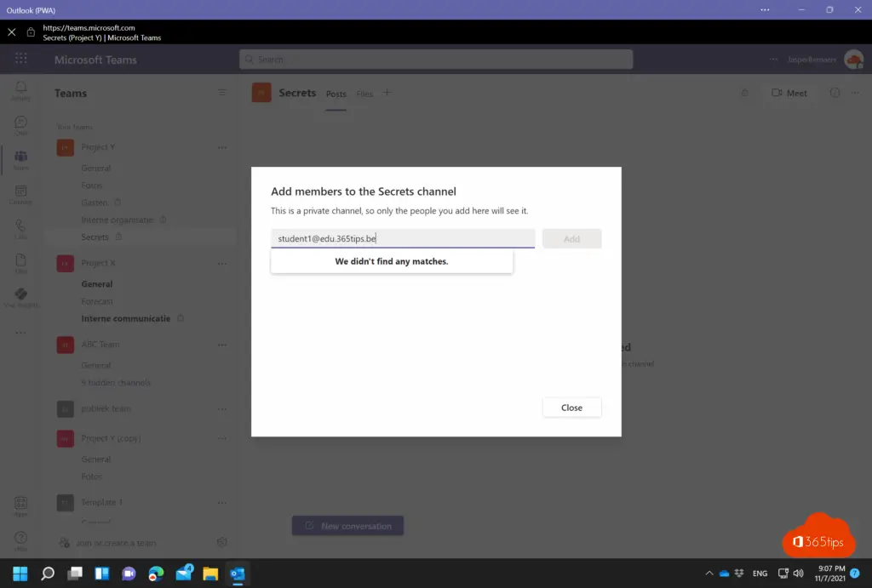Click the Teams filter icon
The width and height of the screenshot is (872, 588).
[x=222, y=93]
